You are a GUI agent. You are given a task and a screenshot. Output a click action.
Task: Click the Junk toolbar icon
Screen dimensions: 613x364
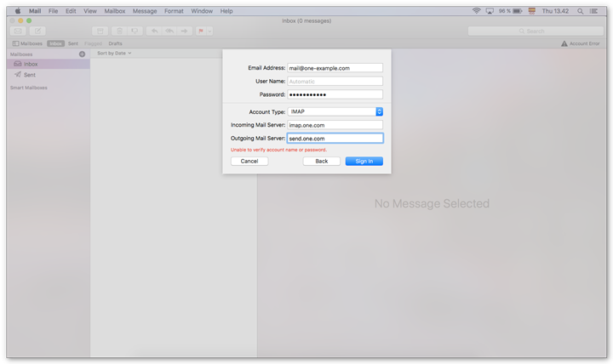(134, 31)
